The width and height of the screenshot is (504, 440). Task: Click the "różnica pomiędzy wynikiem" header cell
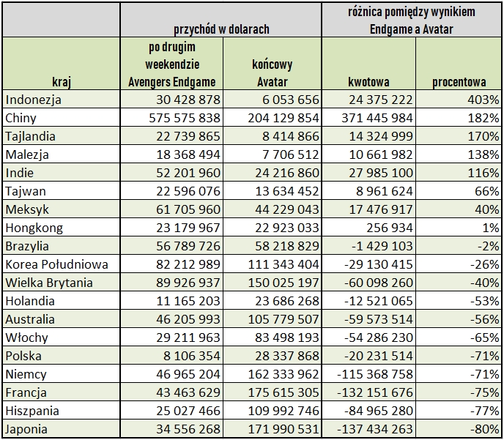pyautogui.click(x=411, y=20)
